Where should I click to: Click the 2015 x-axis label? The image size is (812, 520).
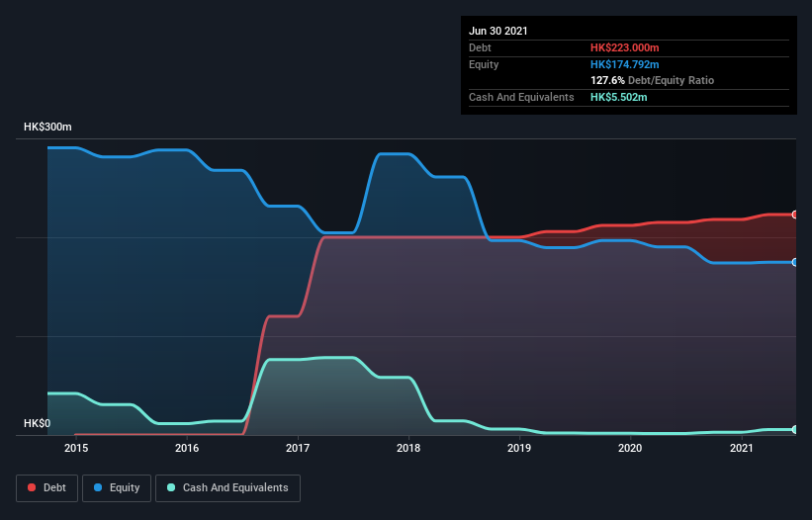pos(76,448)
